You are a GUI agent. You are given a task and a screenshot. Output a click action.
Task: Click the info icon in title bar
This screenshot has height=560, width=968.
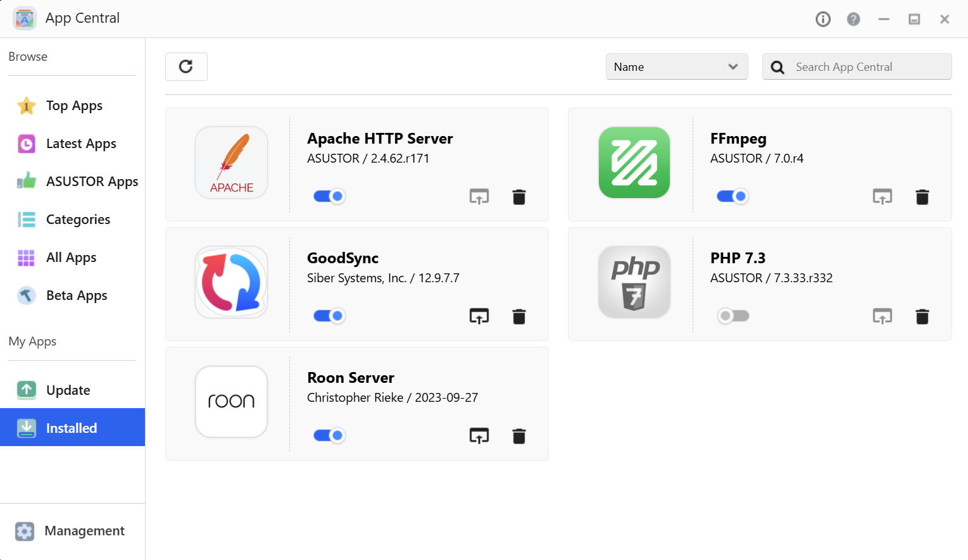822,20
